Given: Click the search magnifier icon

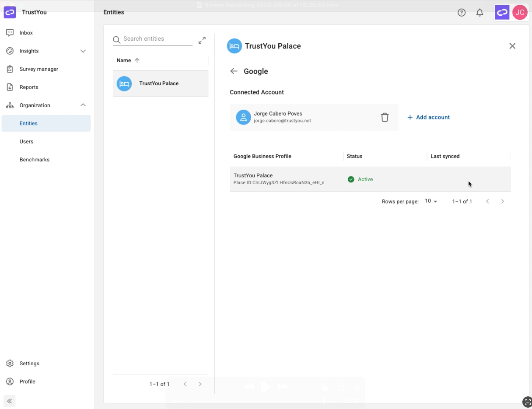Looking at the screenshot, I should point(117,40).
